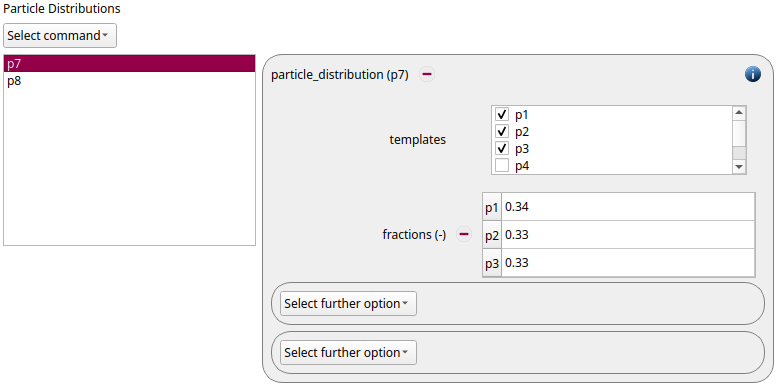Click the templates label
The image size is (778, 387).
pyautogui.click(x=418, y=140)
